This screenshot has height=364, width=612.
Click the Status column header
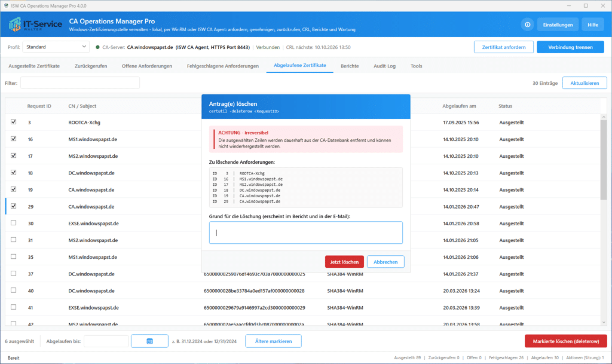[505, 106]
